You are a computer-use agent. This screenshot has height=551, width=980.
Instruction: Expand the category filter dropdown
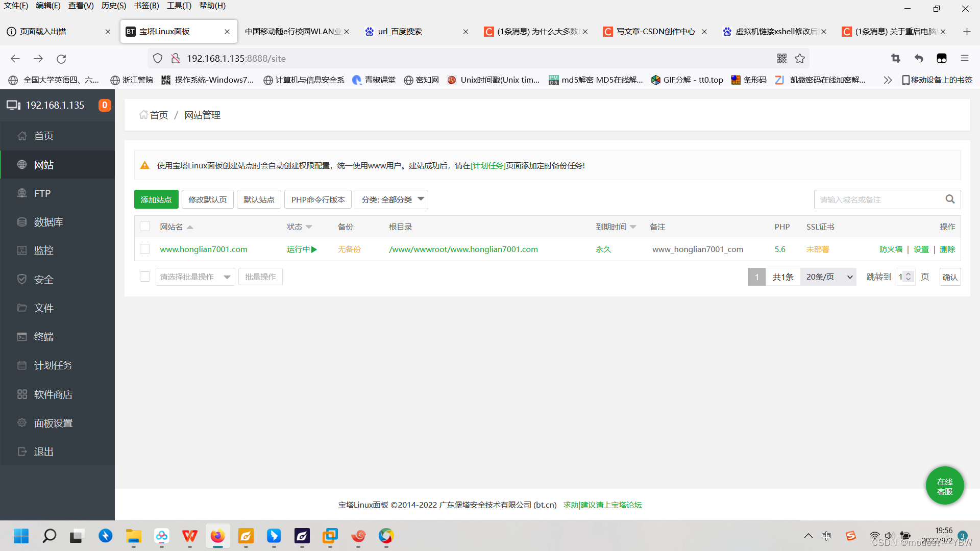coord(391,199)
